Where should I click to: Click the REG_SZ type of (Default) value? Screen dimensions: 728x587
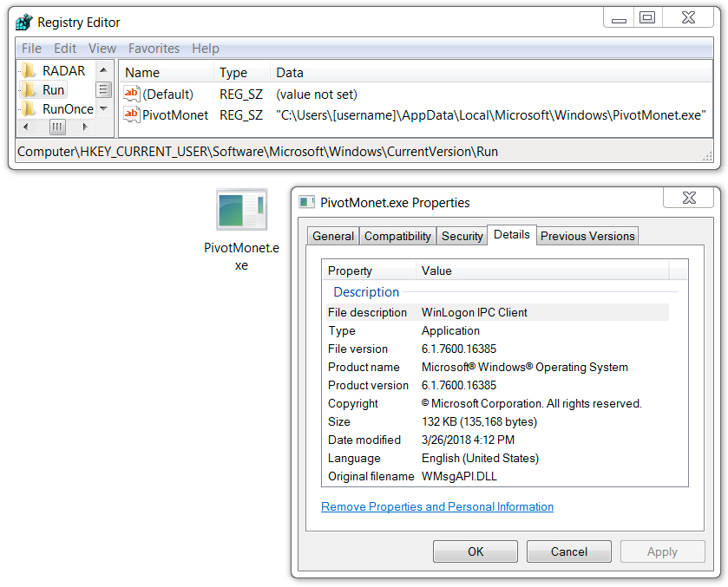coord(241,95)
